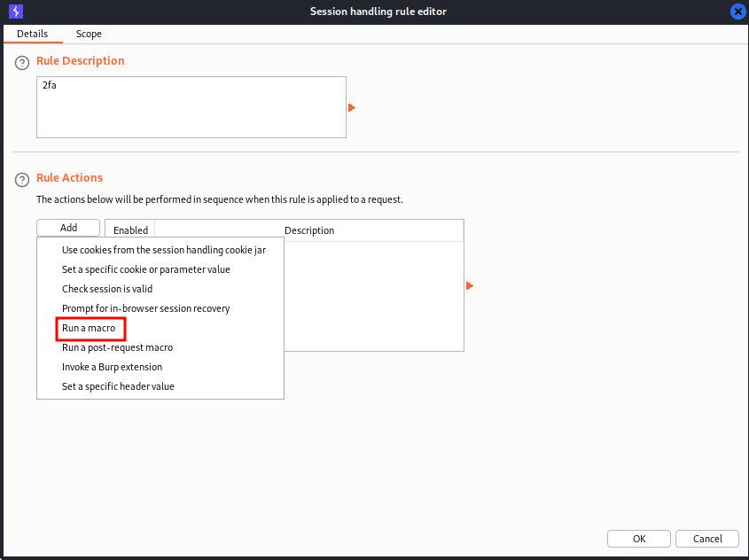The height and width of the screenshot is (560, 749).
Task: Click in the rule description text box
Action: [191, 107]
